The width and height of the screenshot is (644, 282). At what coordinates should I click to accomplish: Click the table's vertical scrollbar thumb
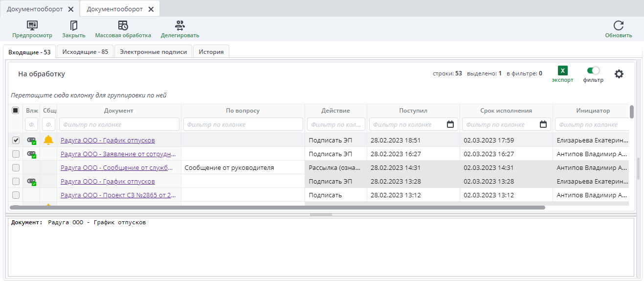pos(632,112)
